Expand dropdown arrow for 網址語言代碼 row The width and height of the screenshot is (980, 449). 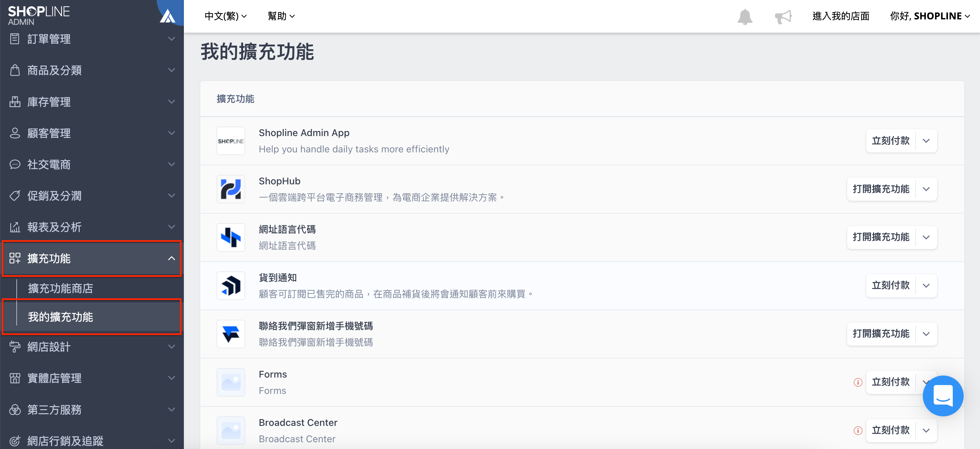pos(926,237)
